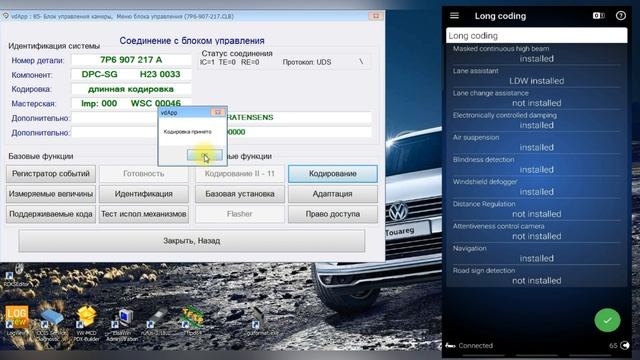Click Тест испол.механизмов button

click(144, 214)
